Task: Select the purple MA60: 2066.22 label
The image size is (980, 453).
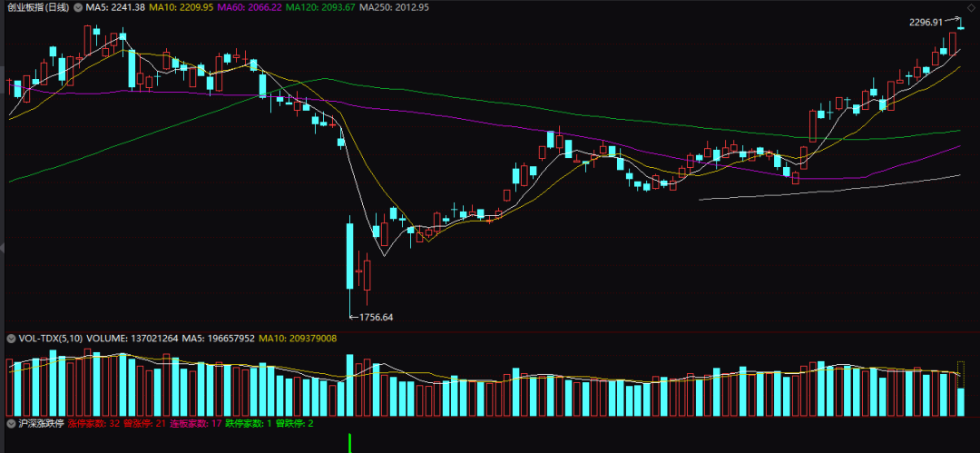Action: pos(250,7)
